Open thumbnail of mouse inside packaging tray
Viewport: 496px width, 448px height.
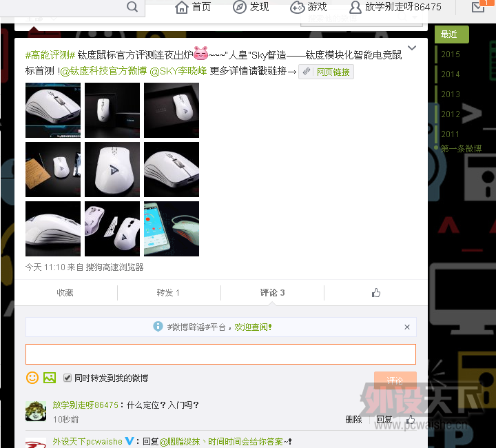tap(172, 110)
